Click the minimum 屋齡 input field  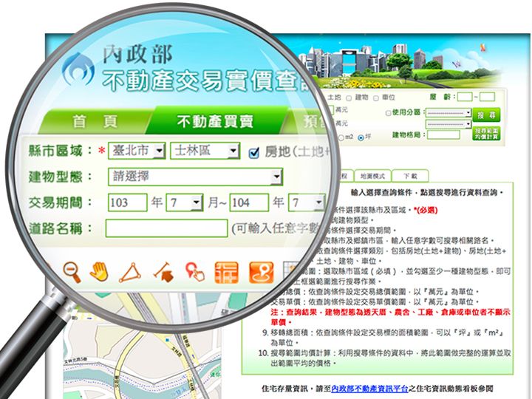pyautogui.click(x=465, y=97)
